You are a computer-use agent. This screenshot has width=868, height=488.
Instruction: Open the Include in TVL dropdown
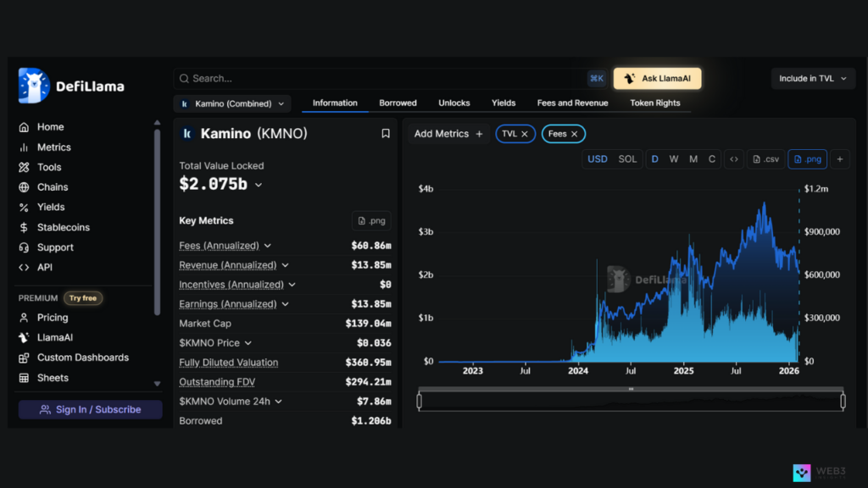pos(812,79)
